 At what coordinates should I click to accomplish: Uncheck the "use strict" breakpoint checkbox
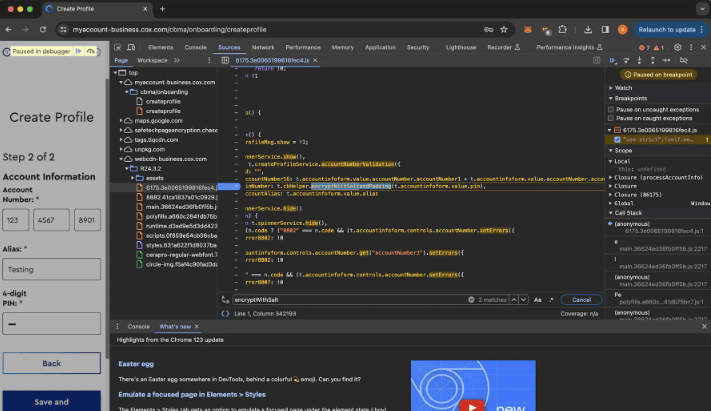[x=618, y=139]
